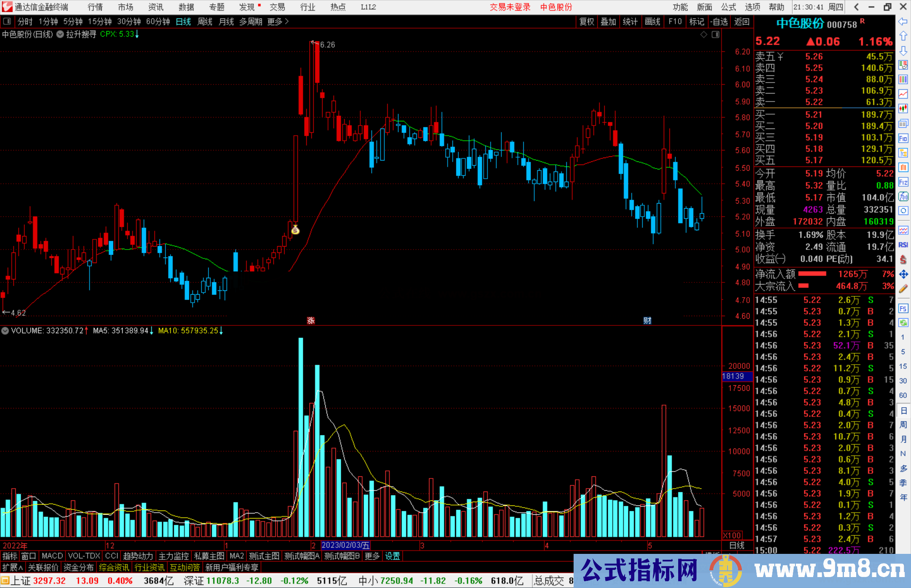The height and width of the screenshot is (588, 911).
Task: Select the pencil drawing tool icon
Action: (903, 289)
